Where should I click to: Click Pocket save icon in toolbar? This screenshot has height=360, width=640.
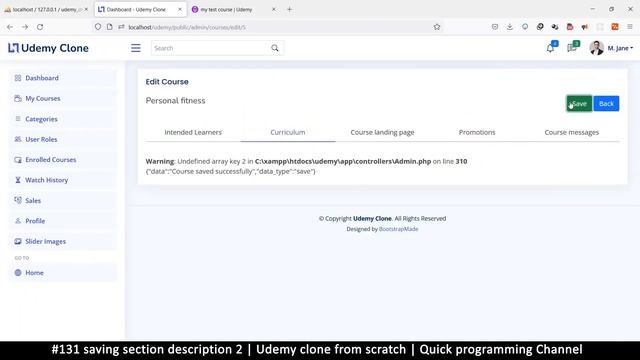tap(495, 27)
